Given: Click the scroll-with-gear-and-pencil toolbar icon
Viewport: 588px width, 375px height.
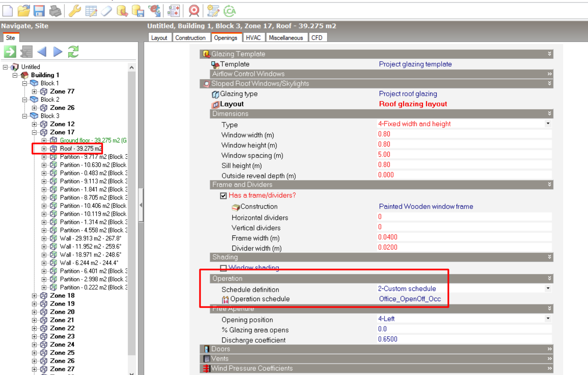Looking at the screenshot, I should coord(213,11).
